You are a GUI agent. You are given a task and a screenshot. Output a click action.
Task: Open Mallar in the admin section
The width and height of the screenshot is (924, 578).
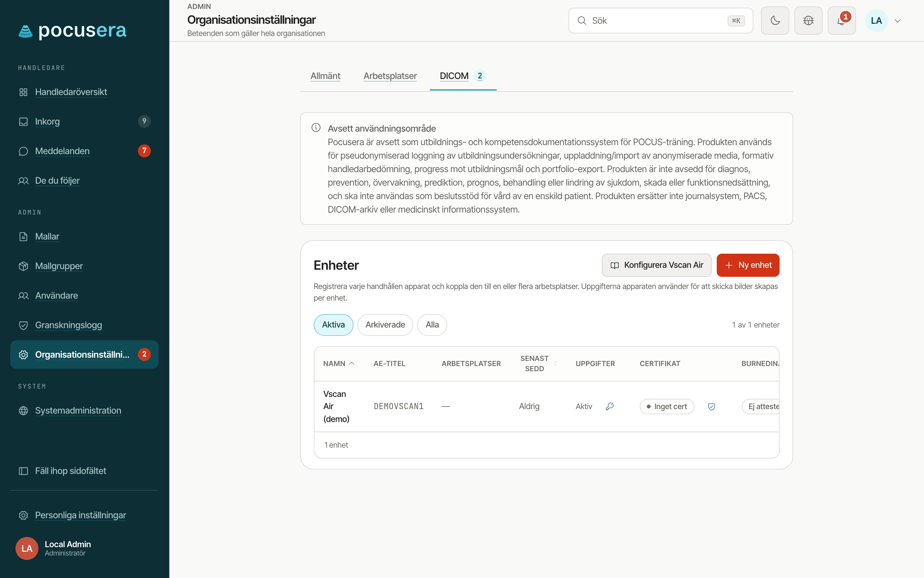(x=84, y=236)
